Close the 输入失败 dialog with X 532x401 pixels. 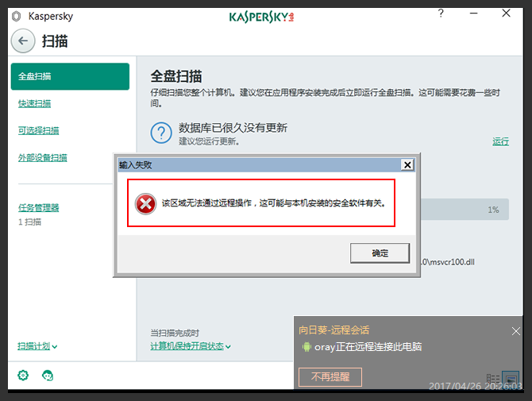pyautogui.click(x=407, y=165)
